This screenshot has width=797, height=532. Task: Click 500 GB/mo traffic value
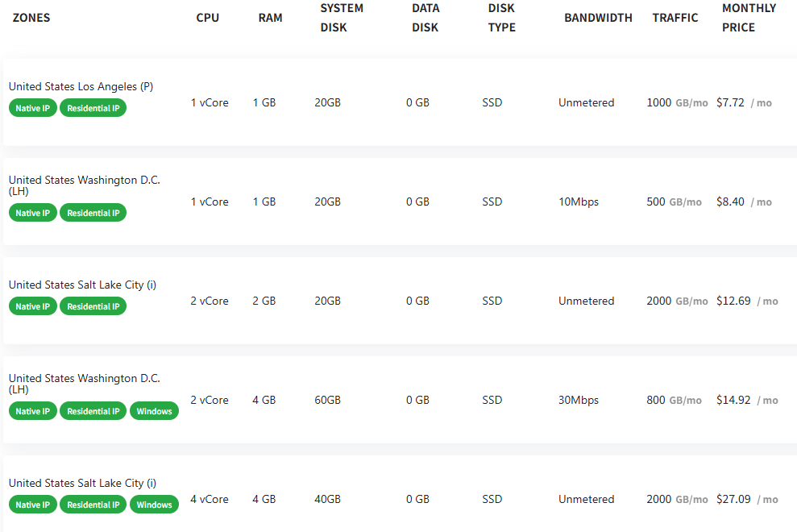click(674, 202)
